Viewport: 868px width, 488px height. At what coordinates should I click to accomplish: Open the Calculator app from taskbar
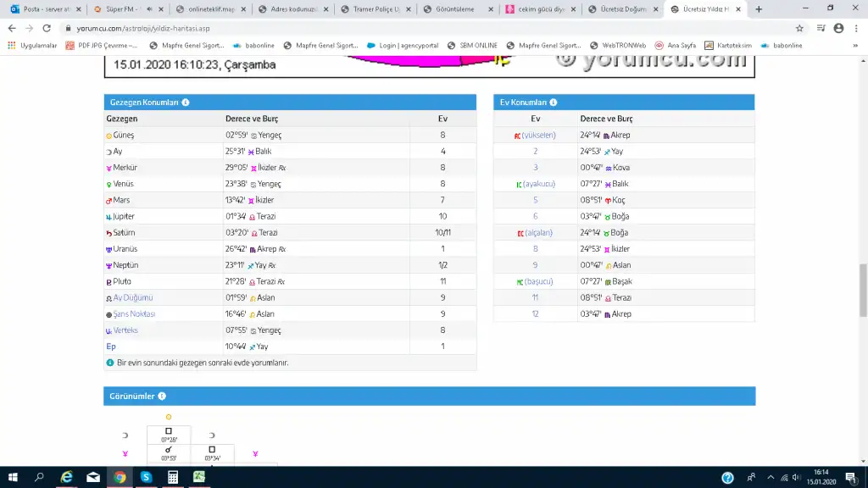pos(172,478)
